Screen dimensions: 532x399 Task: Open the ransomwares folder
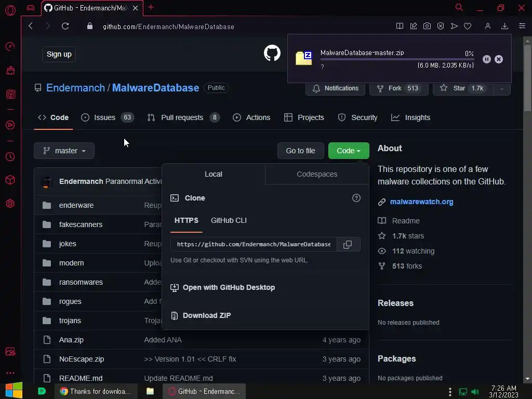(x=81, y=282)
